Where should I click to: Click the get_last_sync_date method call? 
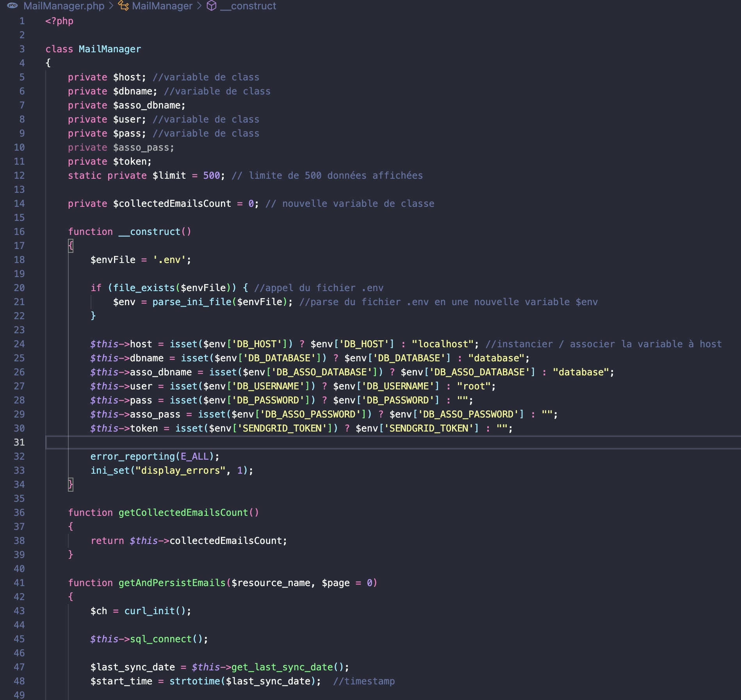point(282,667)
